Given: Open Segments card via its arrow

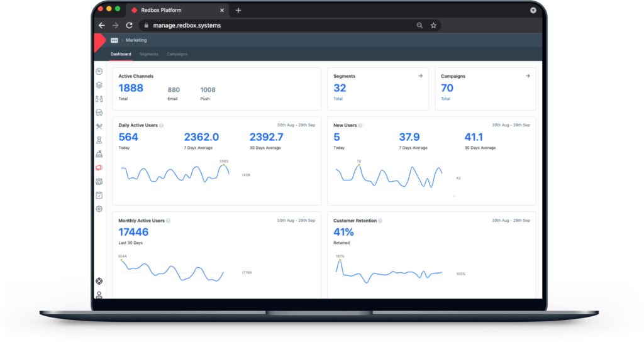Looking at the screenshot, I should [420, 76].
